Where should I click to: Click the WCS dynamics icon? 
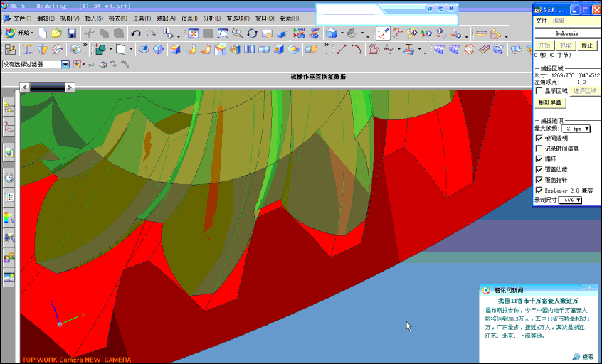[x=382, y=33]
